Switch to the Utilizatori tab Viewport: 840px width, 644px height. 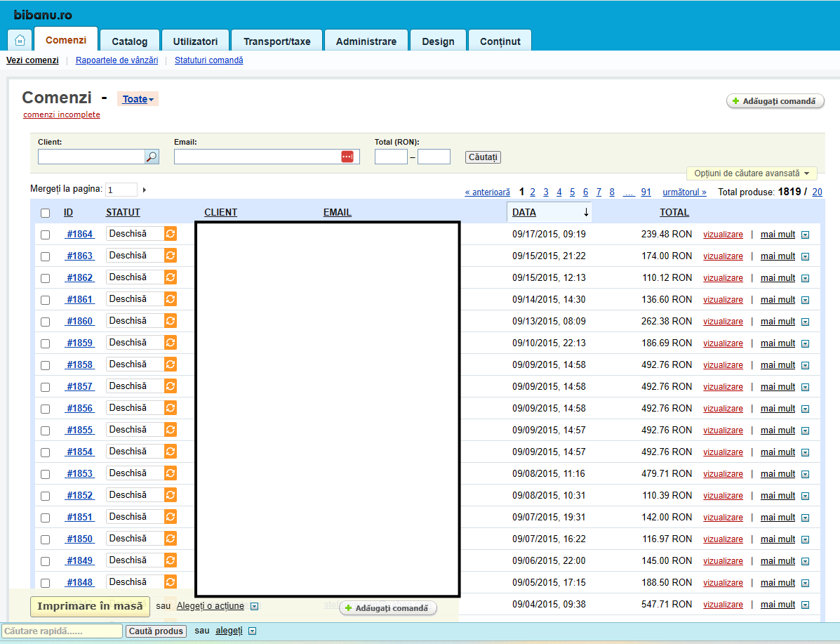click(x=196, y=41)
